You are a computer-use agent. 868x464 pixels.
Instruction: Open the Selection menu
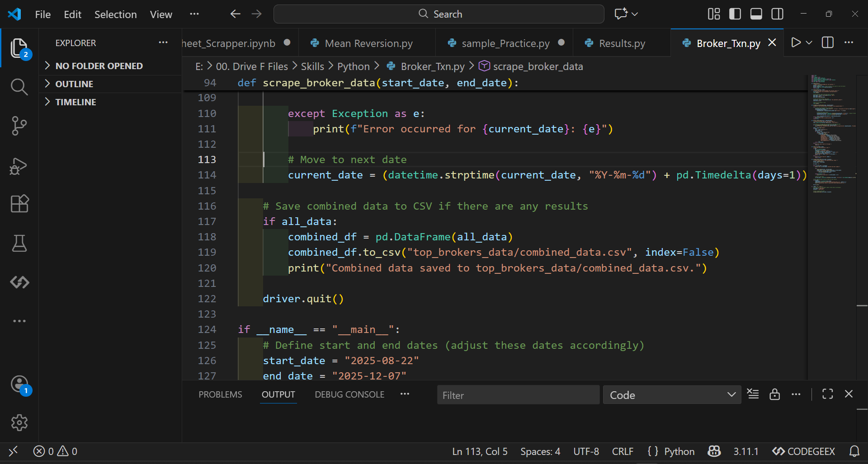point(116,14)
